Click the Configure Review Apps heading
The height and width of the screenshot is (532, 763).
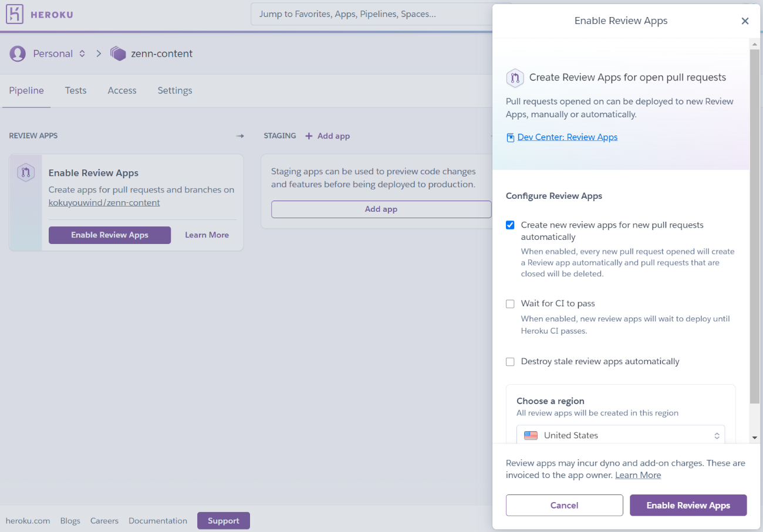554,196
